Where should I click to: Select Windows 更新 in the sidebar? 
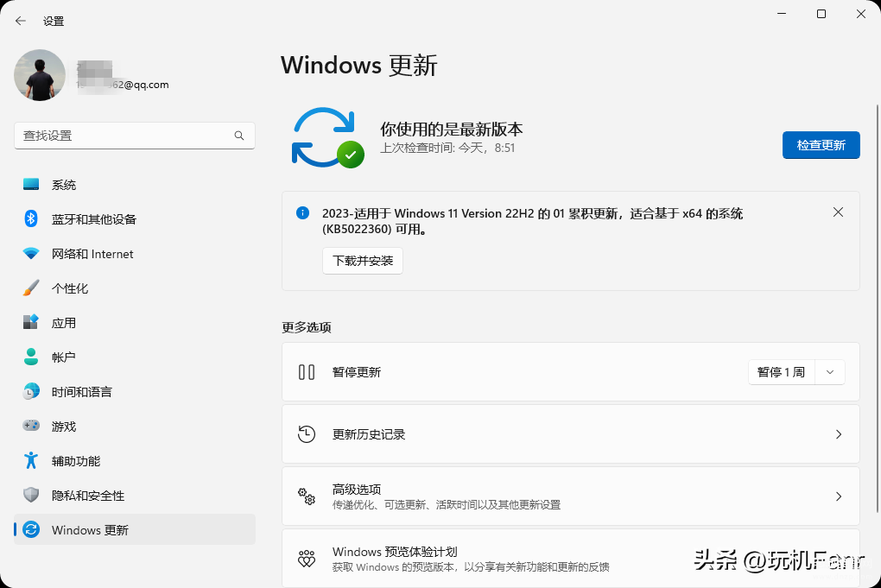click(134, 529)
